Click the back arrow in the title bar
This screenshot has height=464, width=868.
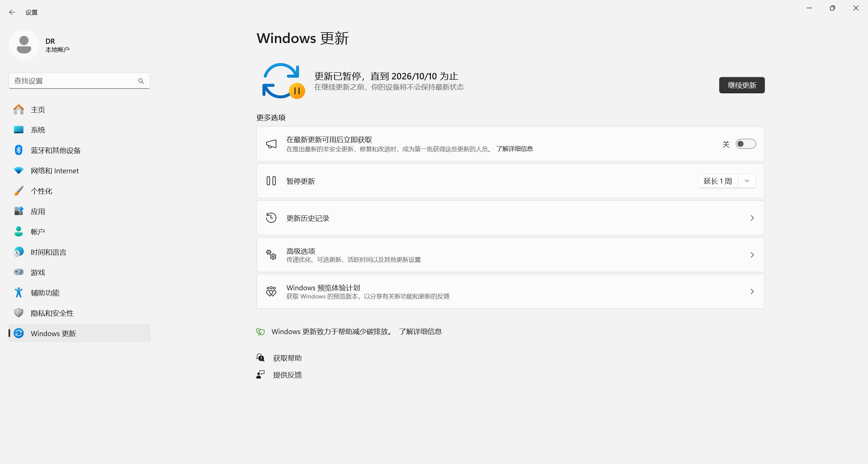pyautogui.click(x=12, y=12)
